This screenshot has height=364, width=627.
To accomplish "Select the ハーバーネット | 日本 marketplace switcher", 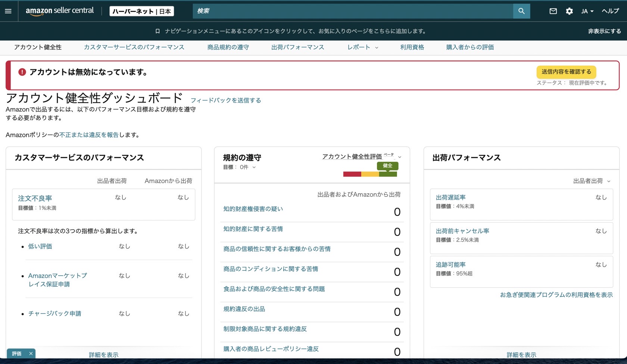I will click(x=141, y=11).
